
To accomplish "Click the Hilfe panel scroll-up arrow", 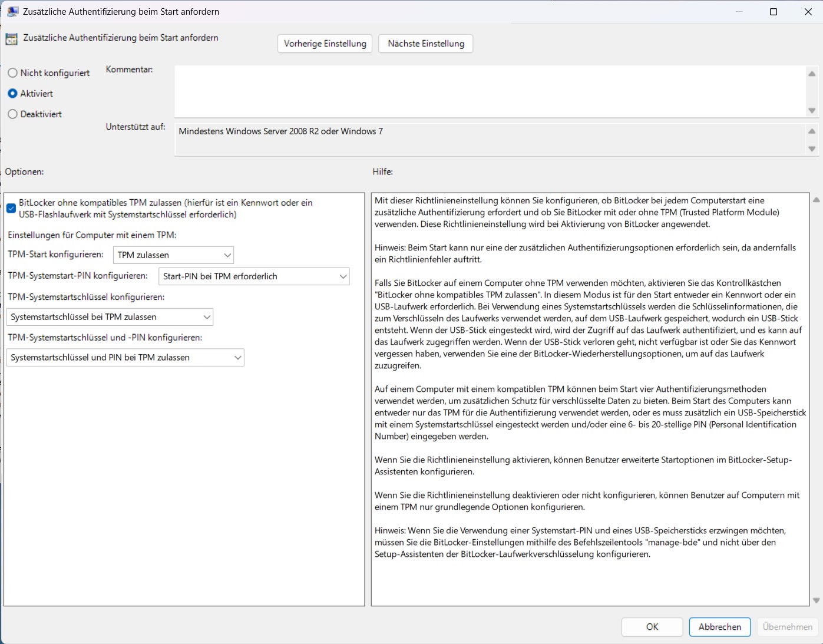I will click(817, 200).
